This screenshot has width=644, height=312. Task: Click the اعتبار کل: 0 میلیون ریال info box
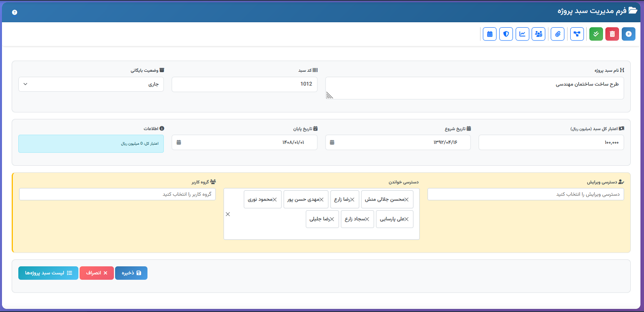pos(91,144)
